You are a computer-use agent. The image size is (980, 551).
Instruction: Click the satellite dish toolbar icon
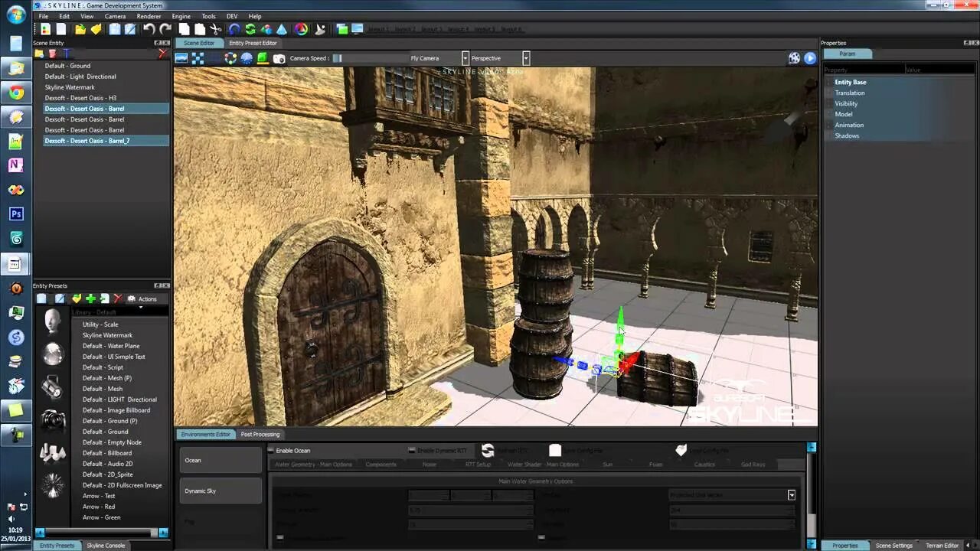[321, 29]
